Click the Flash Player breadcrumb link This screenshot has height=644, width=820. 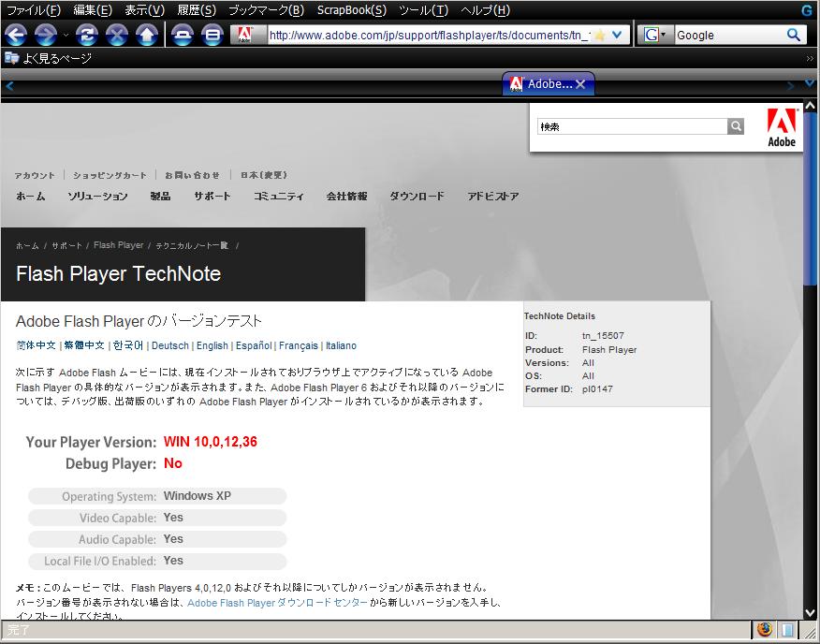click(x=119, y=245)
